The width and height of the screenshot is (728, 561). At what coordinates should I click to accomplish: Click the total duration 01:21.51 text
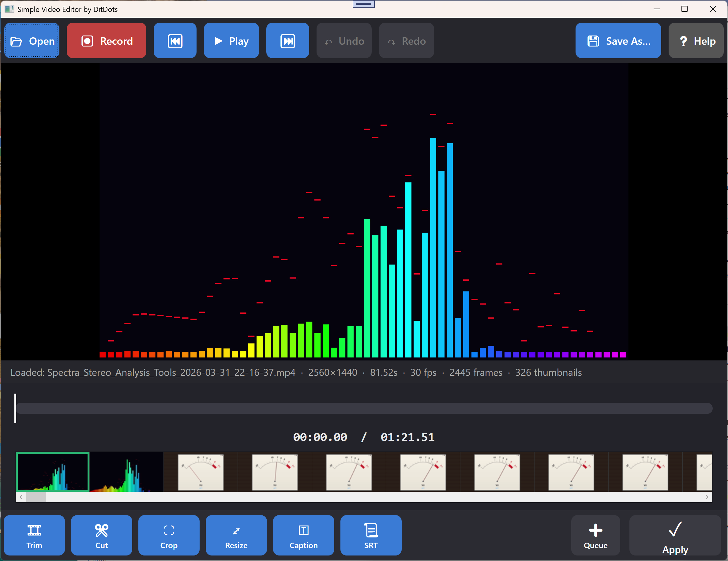407,437
